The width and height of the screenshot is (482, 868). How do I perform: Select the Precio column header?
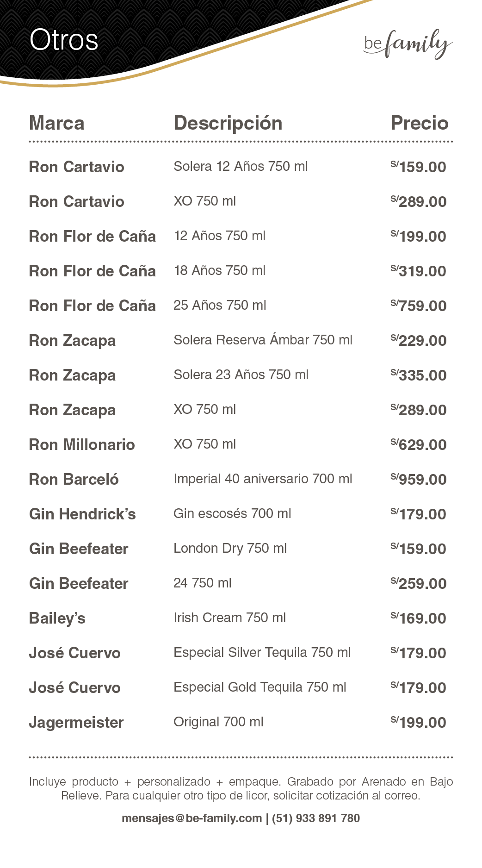[x=419, y=123]
